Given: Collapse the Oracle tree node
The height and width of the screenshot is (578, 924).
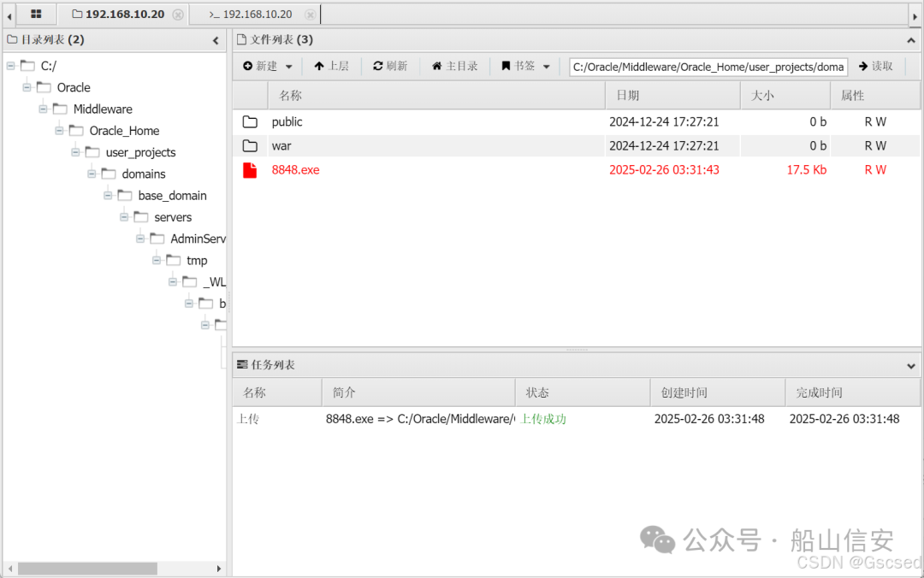Looking at the screenshot, I should [27, 87].
